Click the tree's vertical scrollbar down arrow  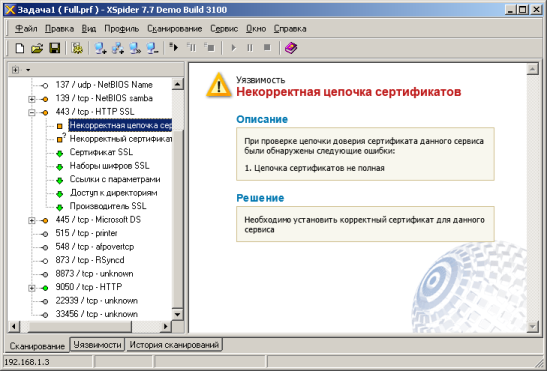point(178,314)
